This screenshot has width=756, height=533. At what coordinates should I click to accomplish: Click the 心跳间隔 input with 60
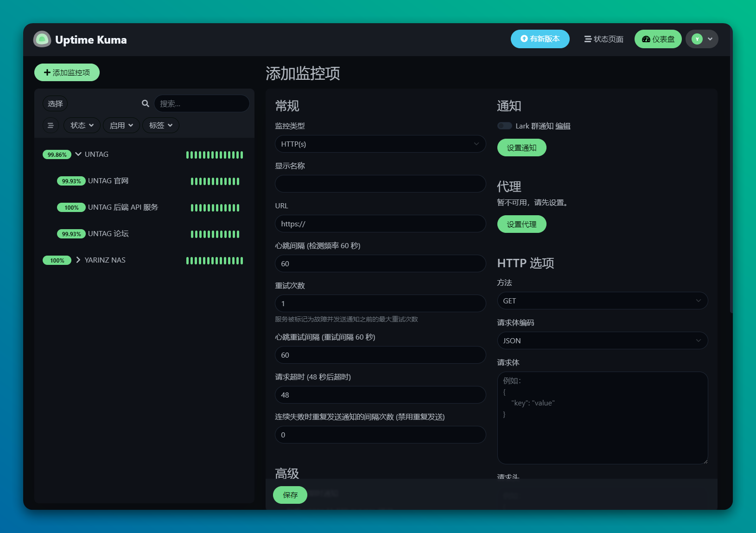pyautogui.click(x=380, y=263)
